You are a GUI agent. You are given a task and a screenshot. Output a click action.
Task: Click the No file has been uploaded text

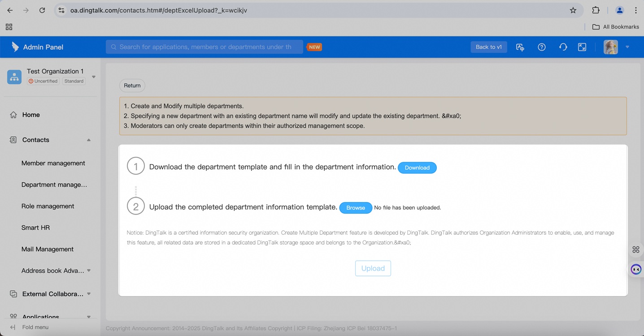(x=408, y=208)
